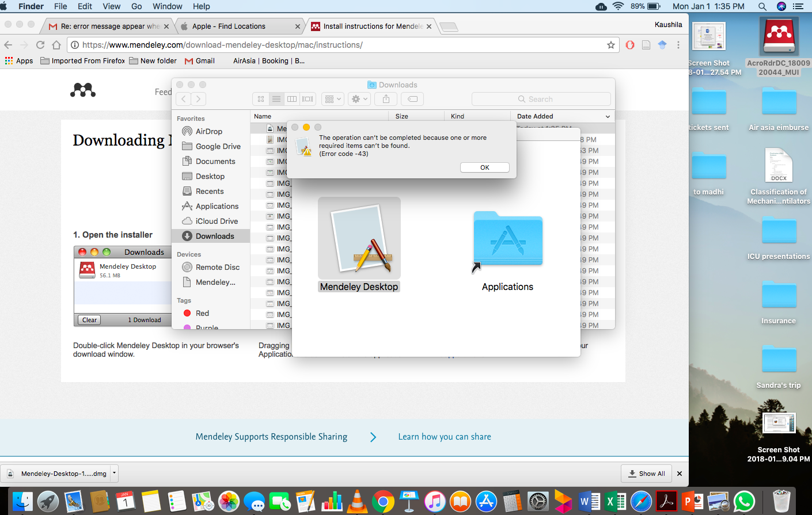This screenshot has height=515, width=812.
Task: Click the red hand ad blocker extension icon
Action: (630, 45)
